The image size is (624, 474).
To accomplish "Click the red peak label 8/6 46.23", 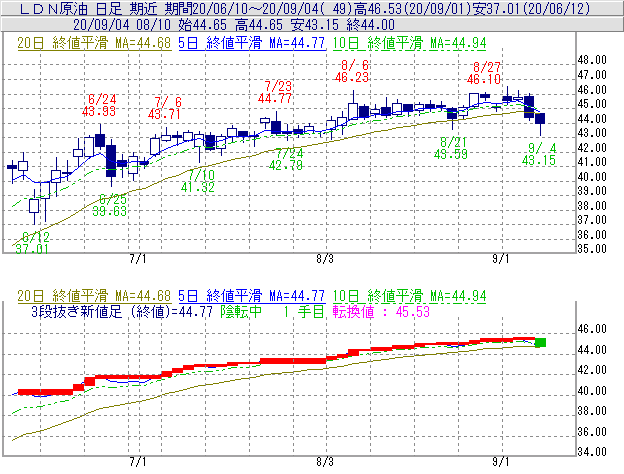I will [x=352, y=71].
